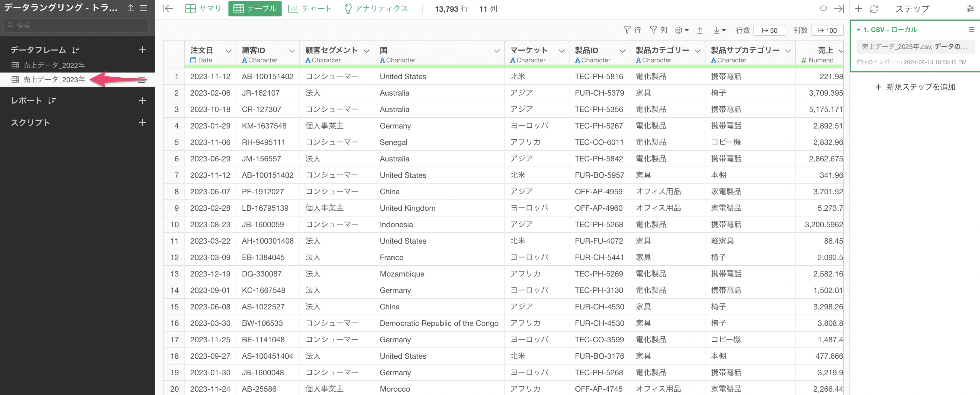This screenshot has height=395, width=980.
Task: Open step menu for CSV step
Action: click(x=971, y=29)
